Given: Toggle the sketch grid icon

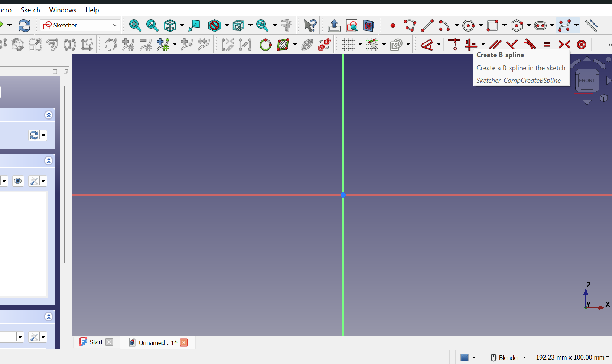Looking at the screenshot, I should (x=348, y=45).
